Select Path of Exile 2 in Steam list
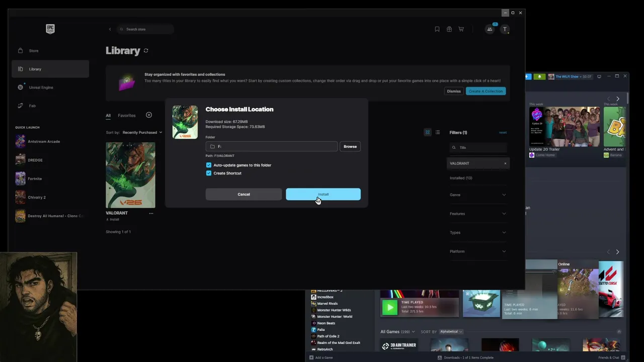Viewport: 644px width, 362px height. pos(328,336)
